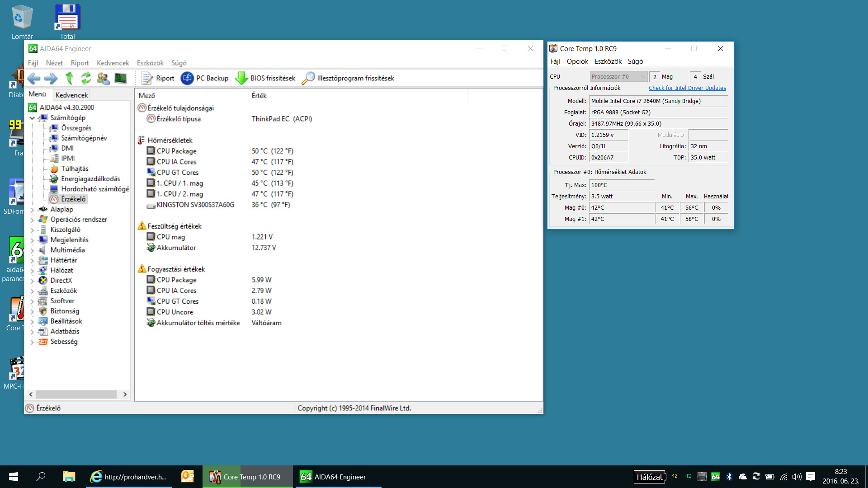
Task: Expand the Alaplap tree node
Action: (32, 210)
